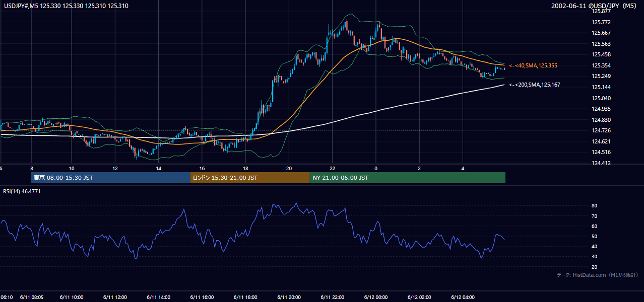Click the 6/11 08:05 bottom time label

point(31,297)
